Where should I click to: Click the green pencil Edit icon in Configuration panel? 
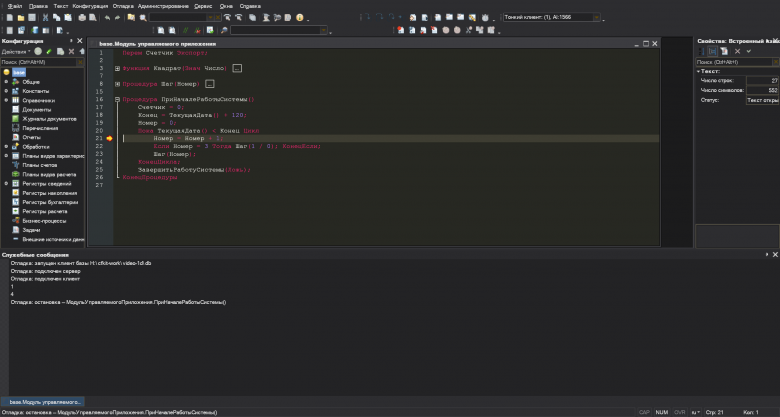pyautogui.click(x=49, y=51)
